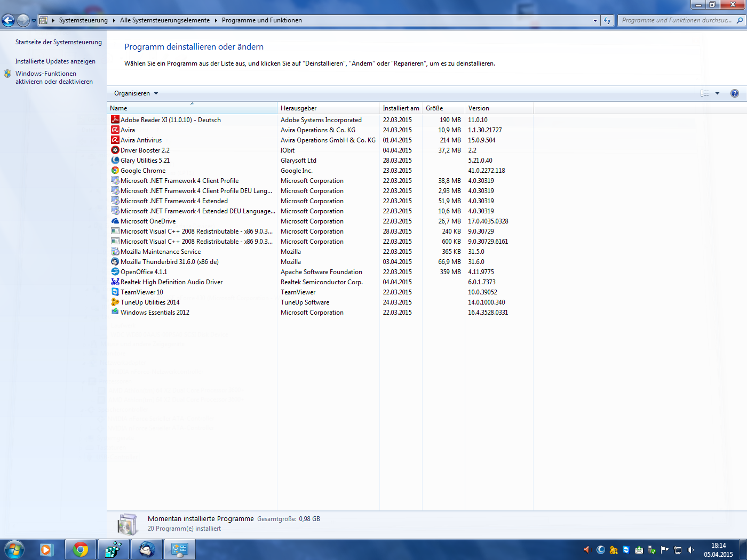The height and width of the screenshot is (560, 747).
Task: Click the Microsoft .NET Framework 4 Extended icon
Action: click(115, 201)
